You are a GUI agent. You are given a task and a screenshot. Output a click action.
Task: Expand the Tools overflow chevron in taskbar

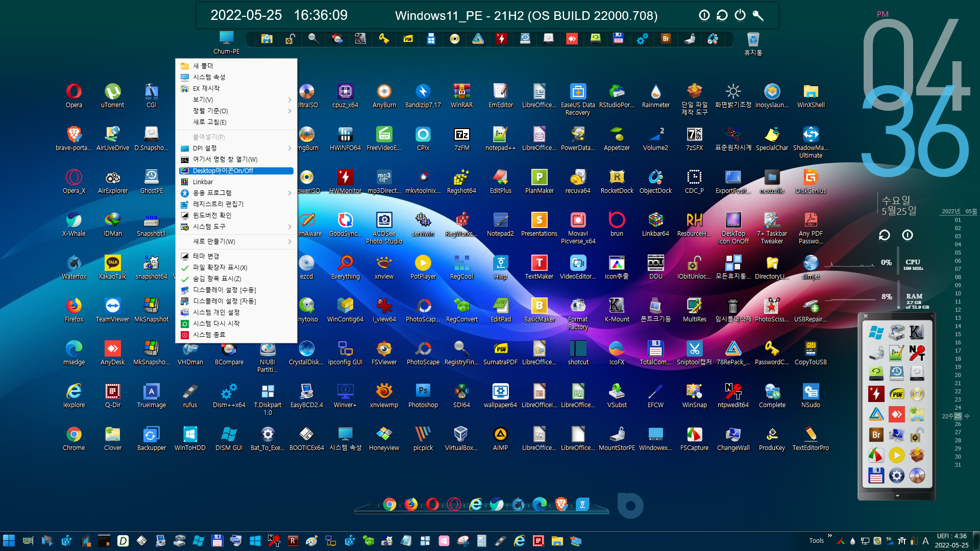point(830,536)
